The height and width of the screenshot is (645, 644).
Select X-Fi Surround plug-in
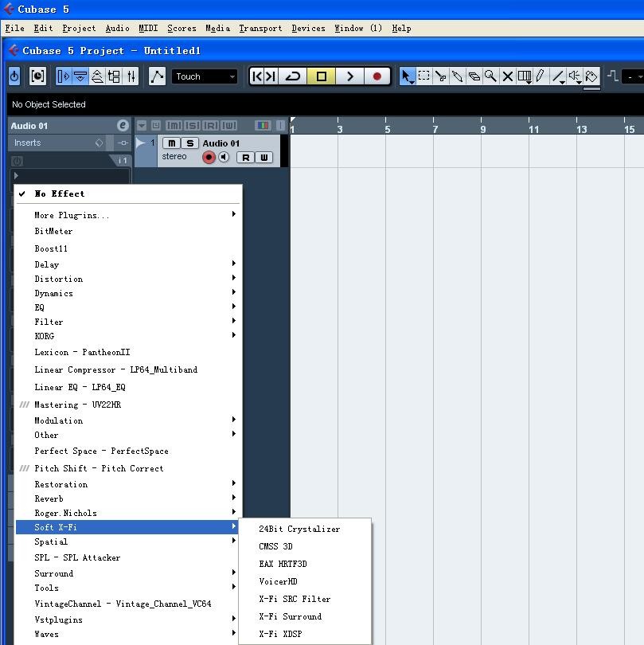305,616
